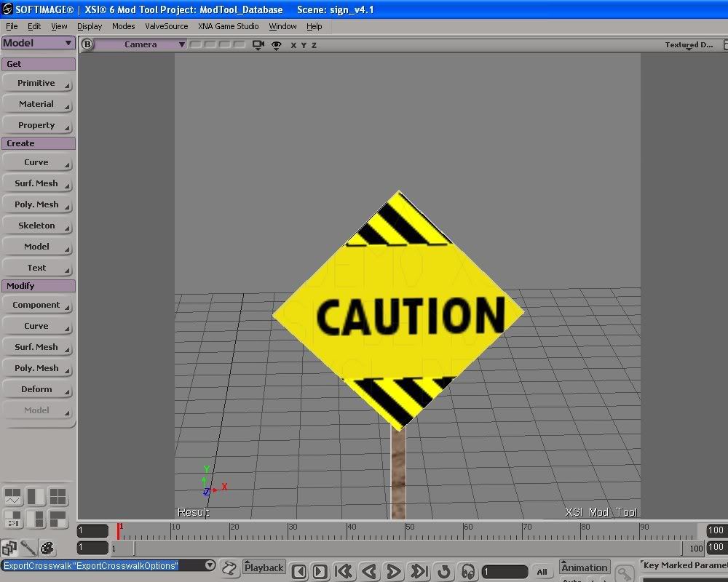Image resolution: width=728 pixels, height=582 pixels.
Task: Open the eye show menu in viewport bar
Action: (x=276, y=45)
